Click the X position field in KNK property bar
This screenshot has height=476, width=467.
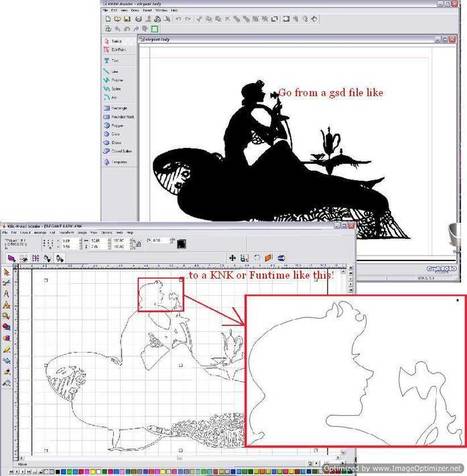(x=71, y=240)
